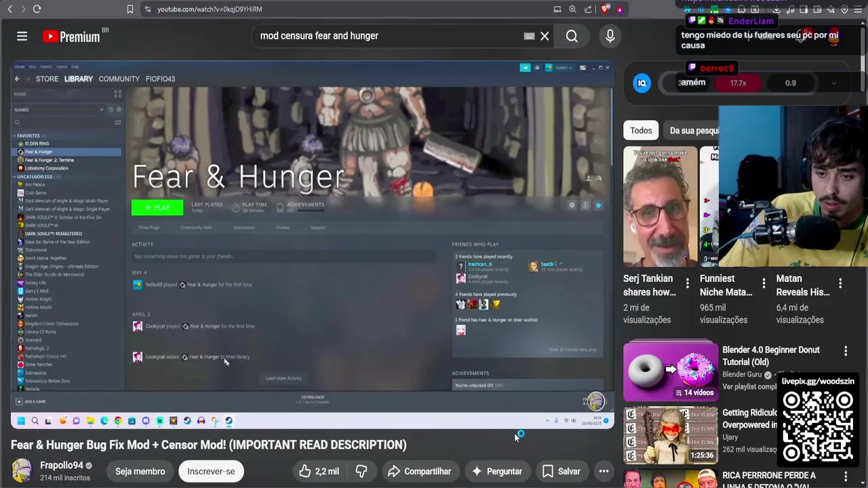Select the 0.9 value pill
Viewport: 868px width, 488px height.
[791, 83]
